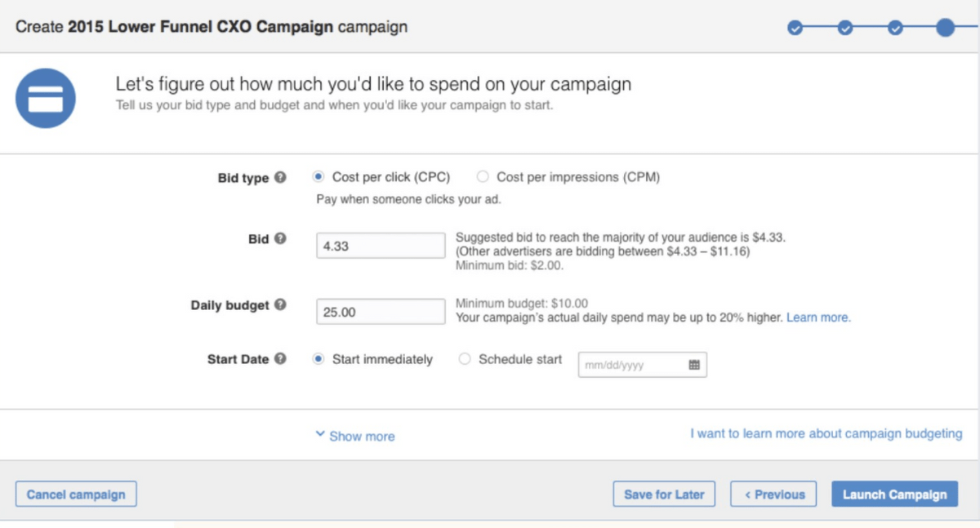
Task: Click the 'Minimum budget: $10.00' text
Action: pos(521,304)
